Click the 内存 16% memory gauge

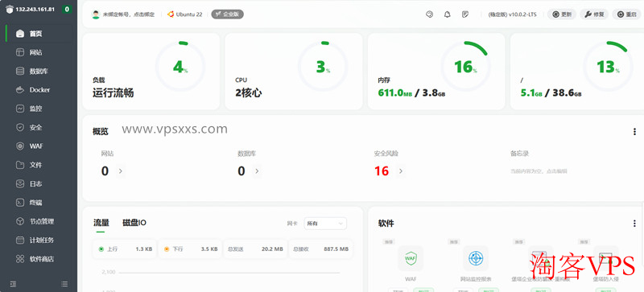pyautogui.click(x=465, y=67)
